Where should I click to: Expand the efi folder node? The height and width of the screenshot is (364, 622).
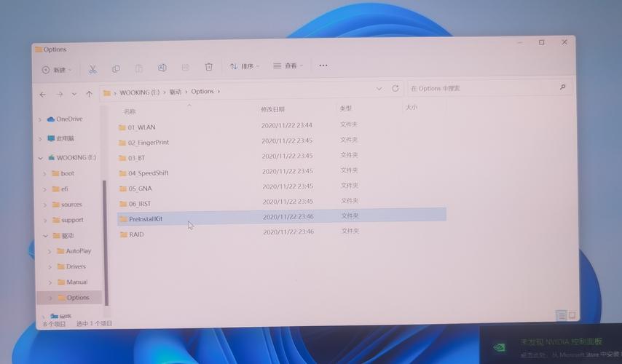[x=45, y=189]
